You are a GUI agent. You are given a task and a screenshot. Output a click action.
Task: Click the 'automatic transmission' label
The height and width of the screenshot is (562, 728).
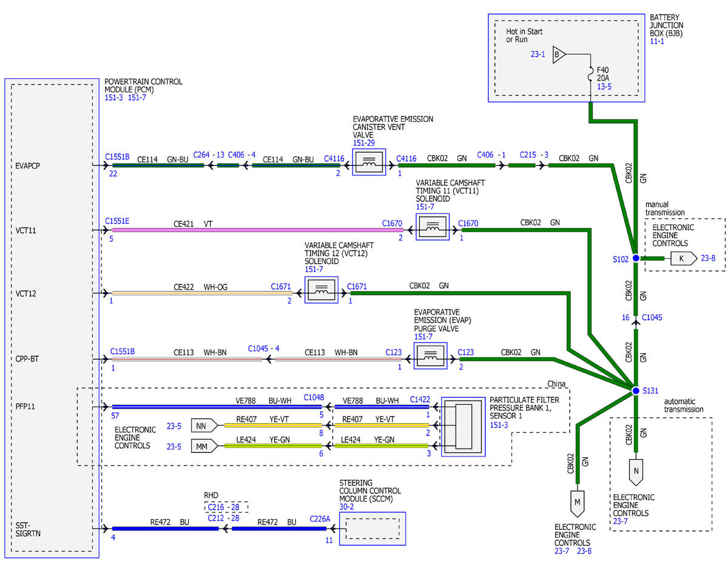tap(684, 405)
